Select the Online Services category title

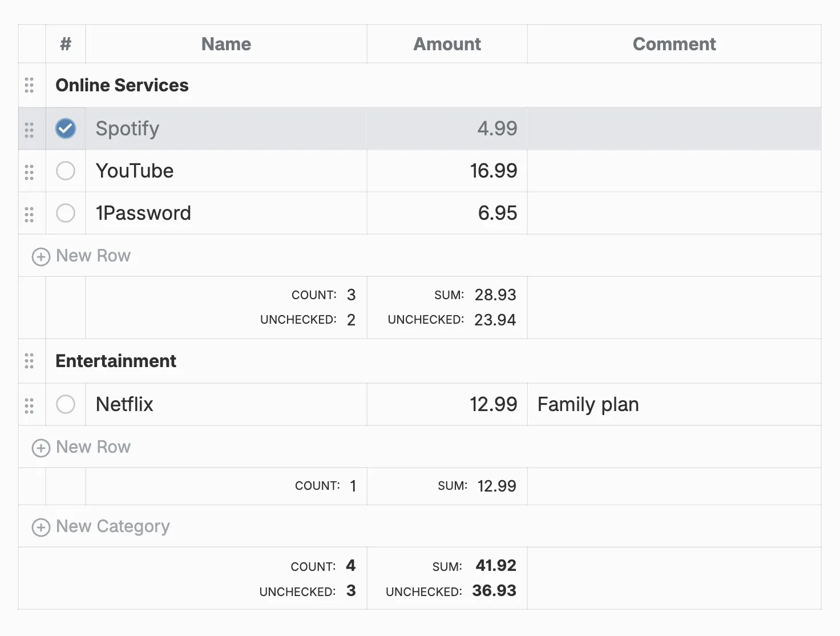(x=122, y=85)
